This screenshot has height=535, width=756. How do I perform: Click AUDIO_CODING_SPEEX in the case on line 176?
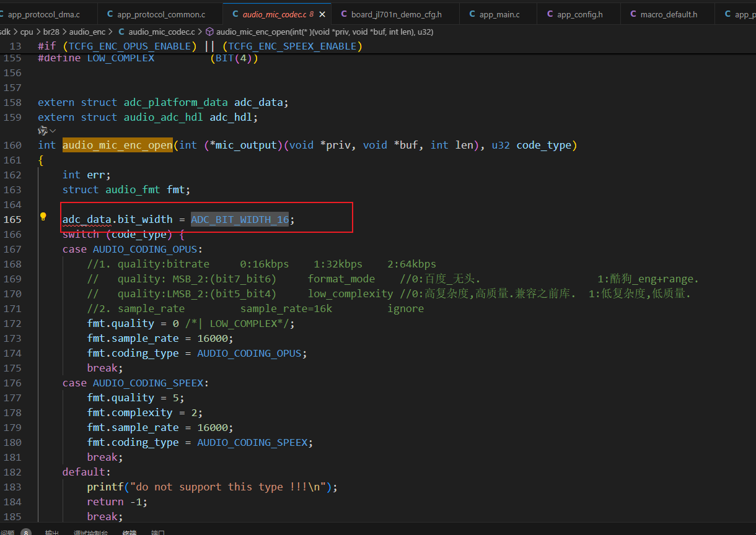click(x=148, y=383)
